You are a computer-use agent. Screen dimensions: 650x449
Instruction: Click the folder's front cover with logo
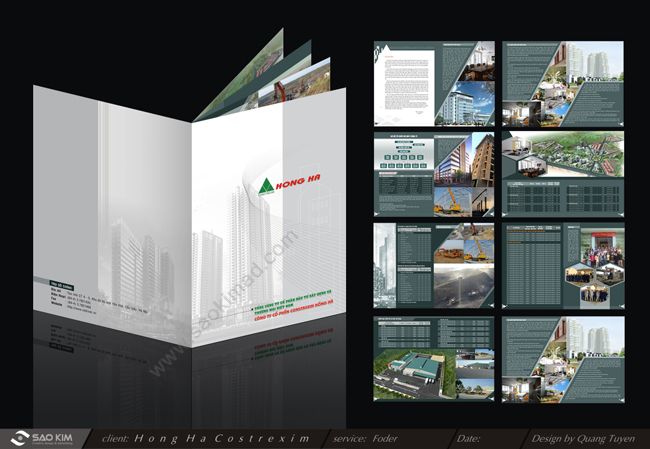tap(268, 240)
